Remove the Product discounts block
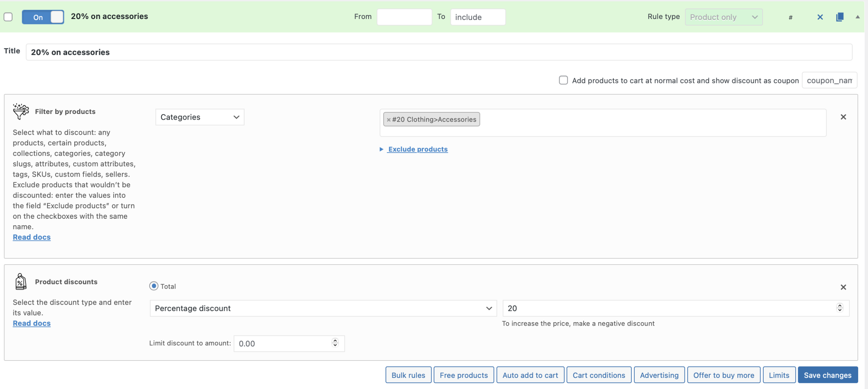Viewport: 868px width, 389px height. click(x=843, y=287)
